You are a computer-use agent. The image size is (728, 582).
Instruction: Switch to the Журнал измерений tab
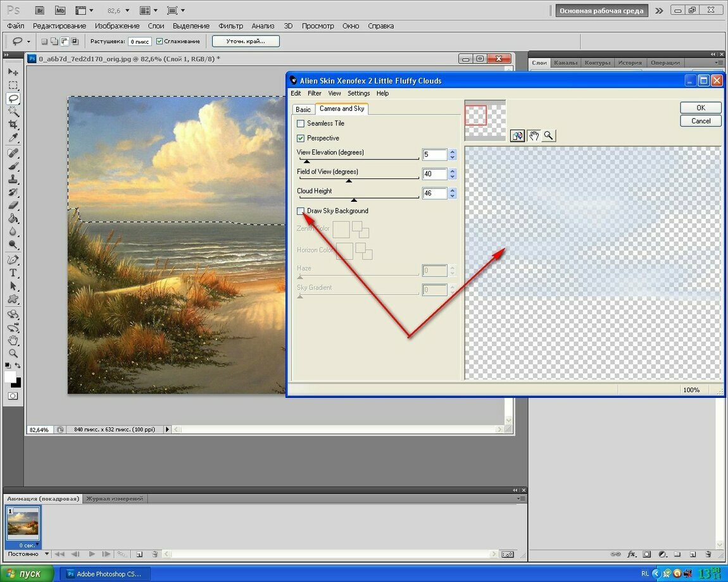tap(114, 498)
